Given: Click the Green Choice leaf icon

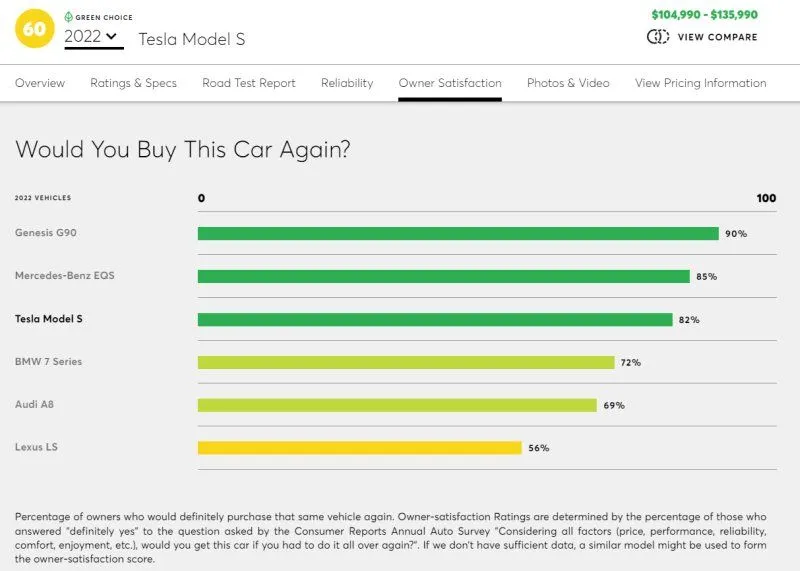Looking at the screenshot, I should click(68, 17).
